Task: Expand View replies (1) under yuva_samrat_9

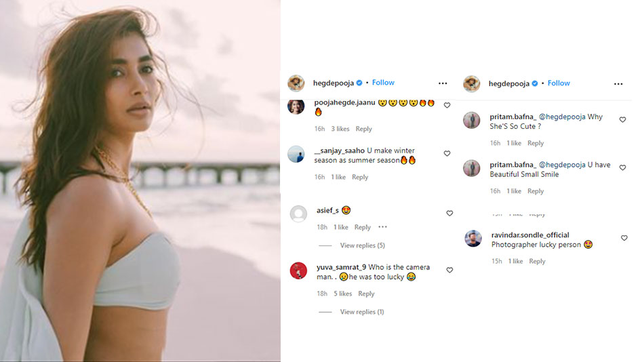Action: (x=362, y=312)
